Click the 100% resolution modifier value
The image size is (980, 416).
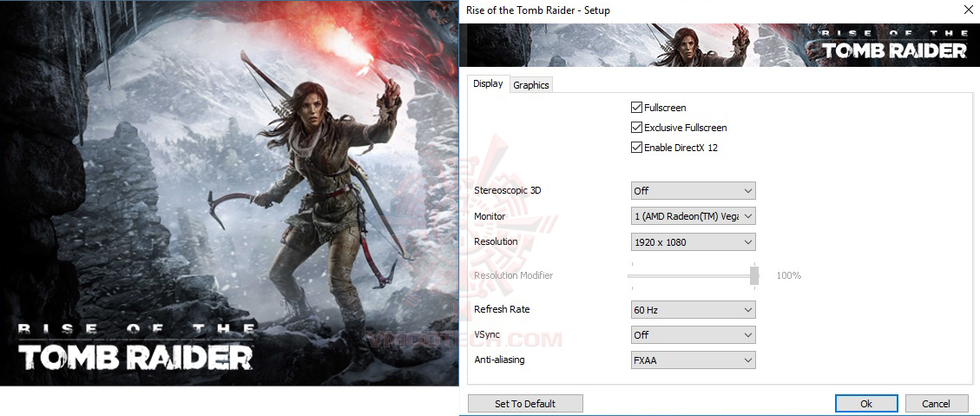pyautogui.click(x=789, y=275)
